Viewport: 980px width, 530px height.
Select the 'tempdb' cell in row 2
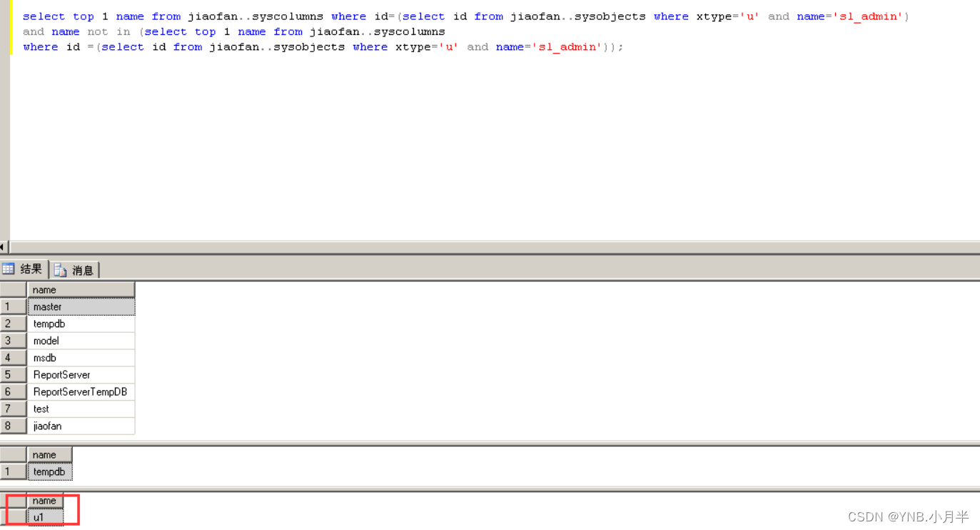(x=81, y=324)
